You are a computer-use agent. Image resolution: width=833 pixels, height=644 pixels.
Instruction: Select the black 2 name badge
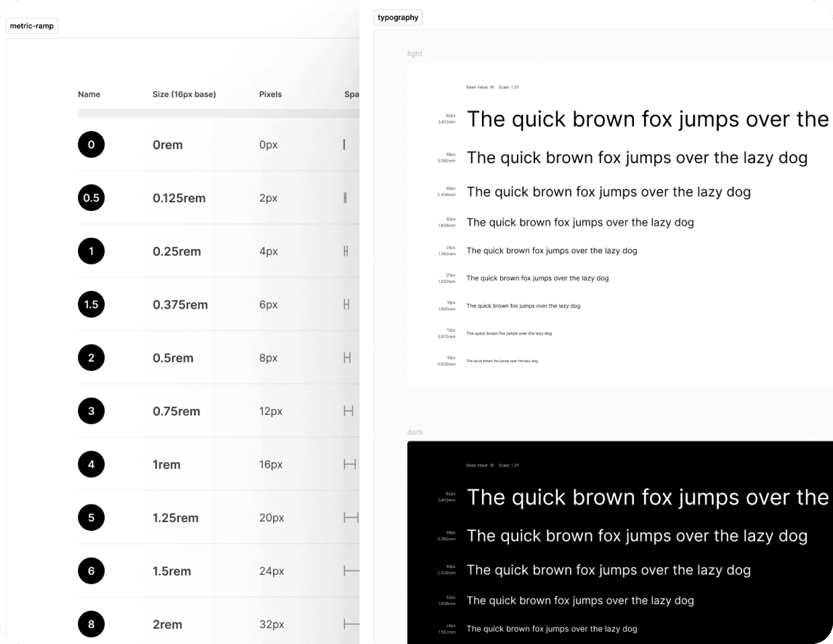[x=91, y=357]
